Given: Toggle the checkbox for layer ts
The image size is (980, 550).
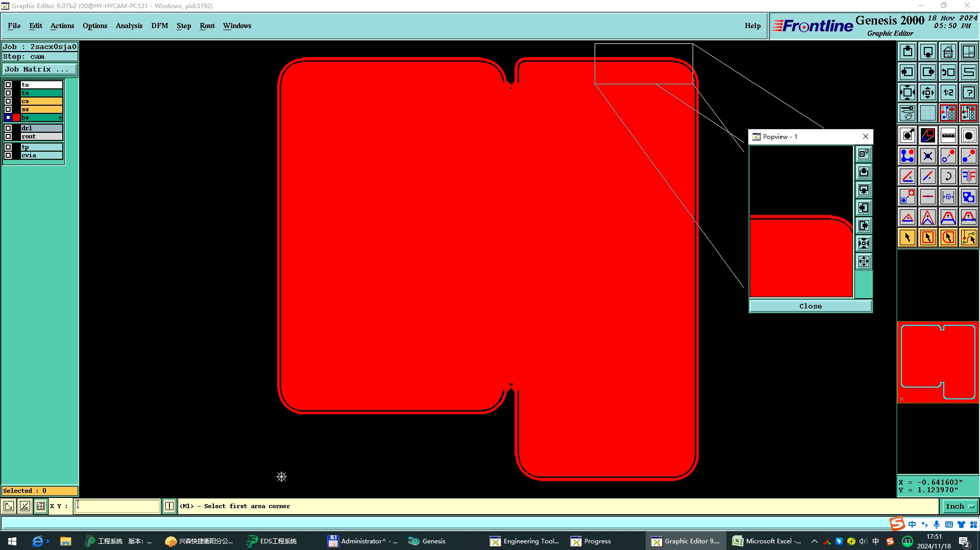Looking at the screenshot, I should (8, 93).
